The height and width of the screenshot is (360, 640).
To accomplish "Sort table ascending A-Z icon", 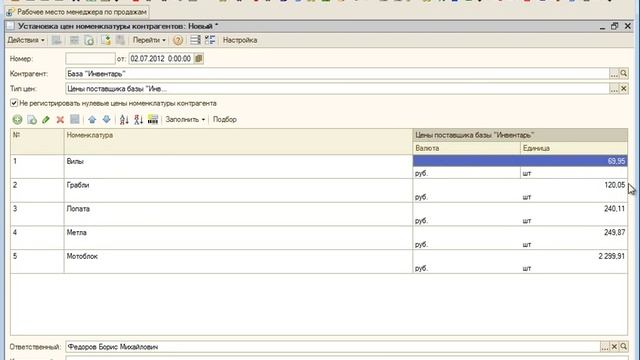I will (x=124, y=120).
